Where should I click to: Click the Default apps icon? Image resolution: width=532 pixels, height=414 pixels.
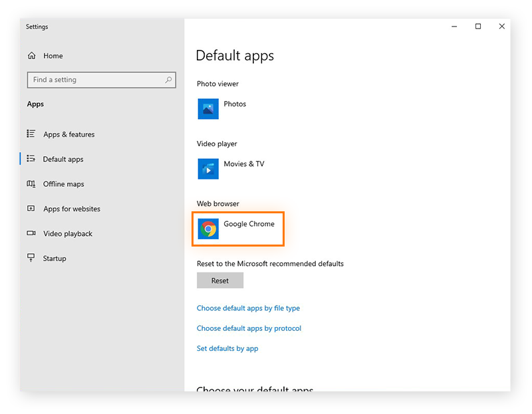coord(31,159)
